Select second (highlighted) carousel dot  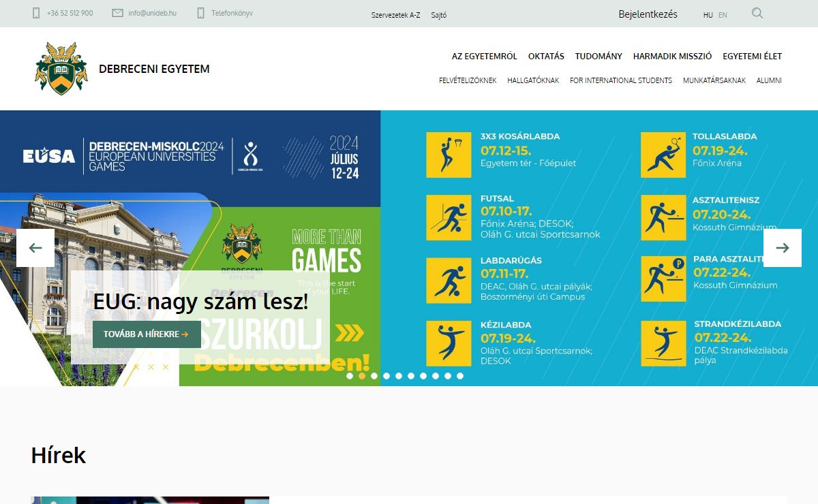(362, 376)
